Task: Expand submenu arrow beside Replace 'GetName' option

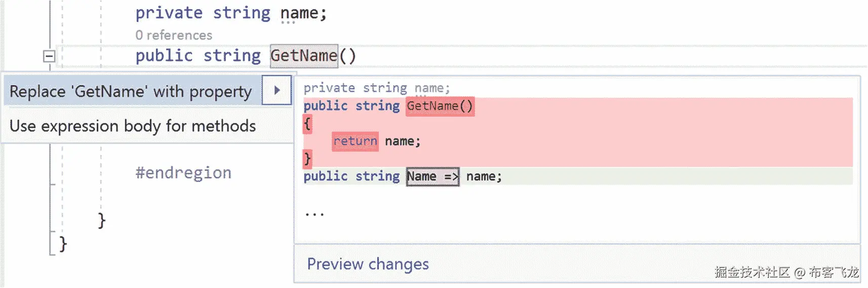Action: click(277, 91)
